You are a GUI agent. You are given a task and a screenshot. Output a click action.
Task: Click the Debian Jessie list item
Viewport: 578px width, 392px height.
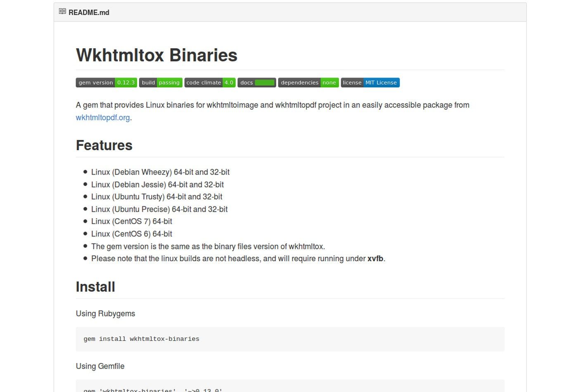(157, 184)
